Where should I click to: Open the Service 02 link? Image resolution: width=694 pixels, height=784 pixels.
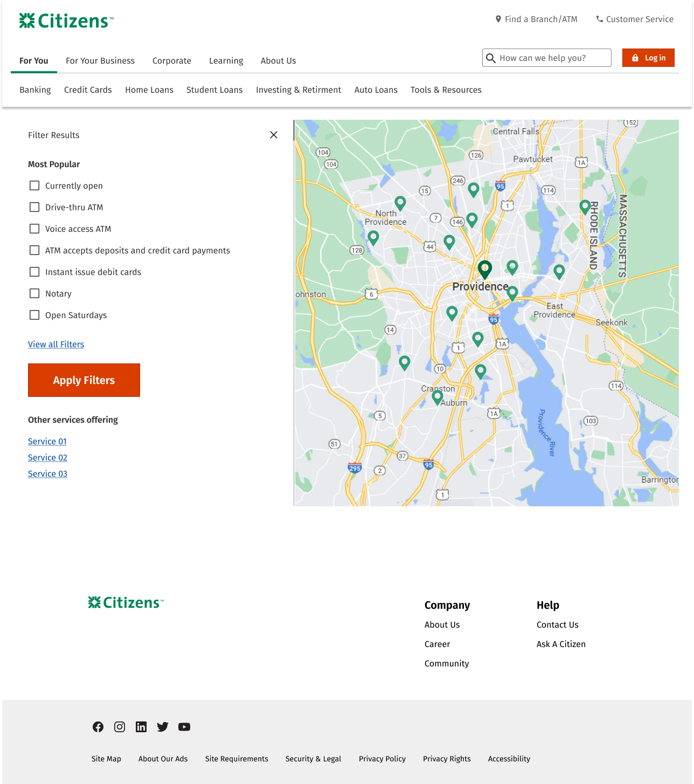click(47, 457)
